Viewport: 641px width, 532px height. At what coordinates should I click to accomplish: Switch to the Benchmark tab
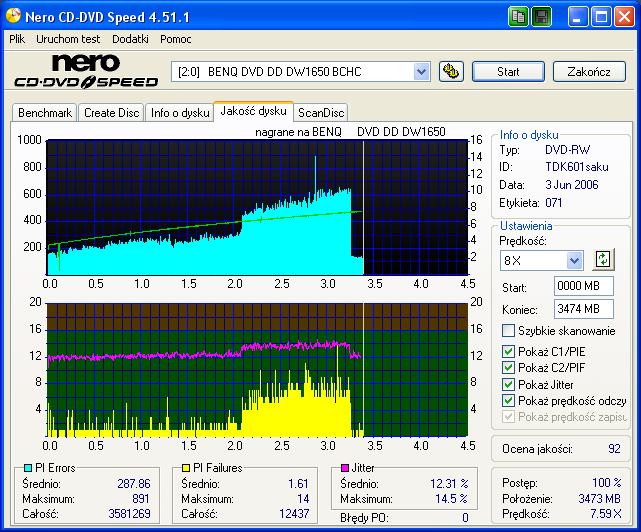tap(45, 113)
